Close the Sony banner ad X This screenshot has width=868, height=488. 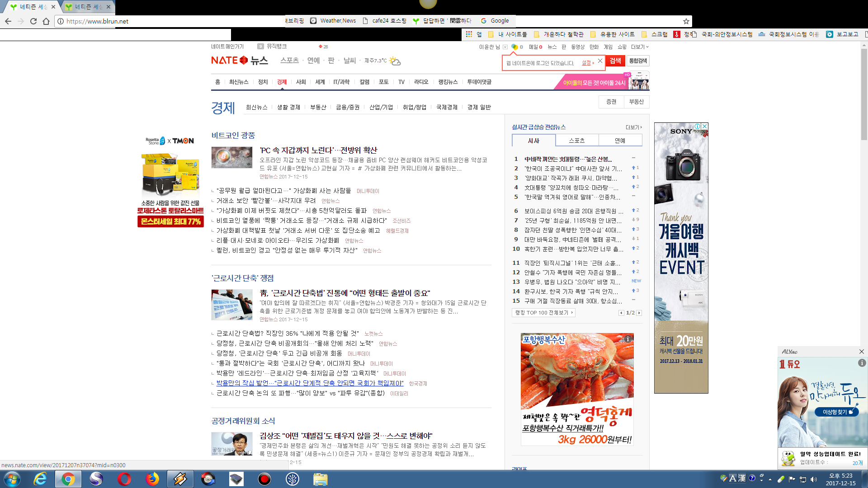[x=704, y=127]
